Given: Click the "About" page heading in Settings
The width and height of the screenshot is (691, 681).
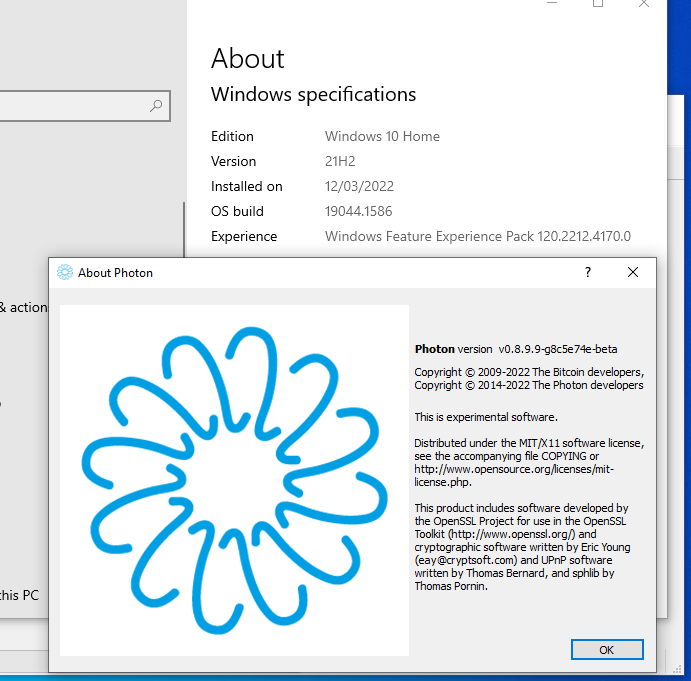Looking at the screenshot, I should (248, 58).
